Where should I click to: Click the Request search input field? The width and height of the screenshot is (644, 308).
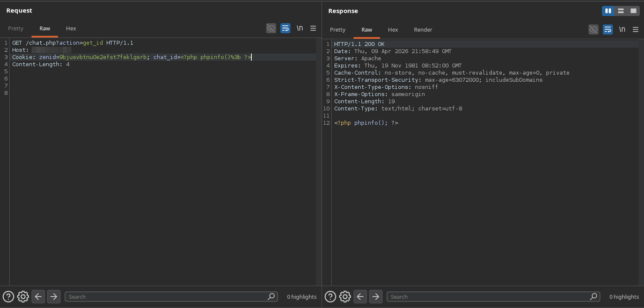[171, 297]
